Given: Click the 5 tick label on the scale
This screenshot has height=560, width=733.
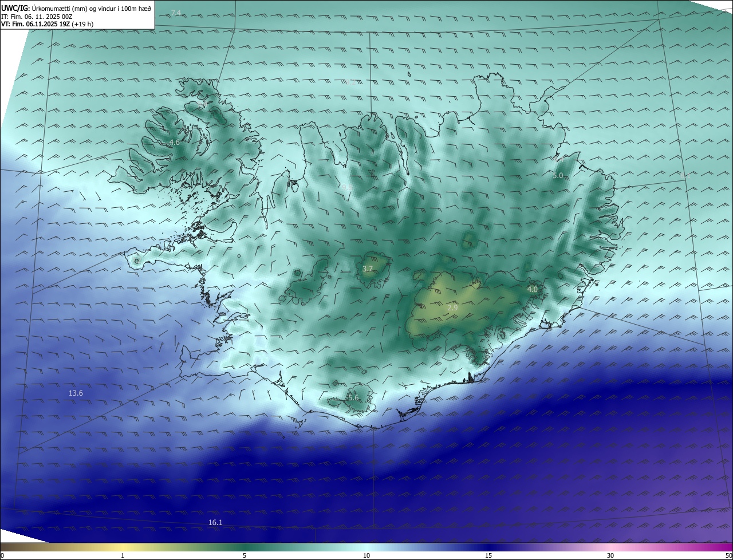Looking at the screenshot, I should [x=245, y=555].
